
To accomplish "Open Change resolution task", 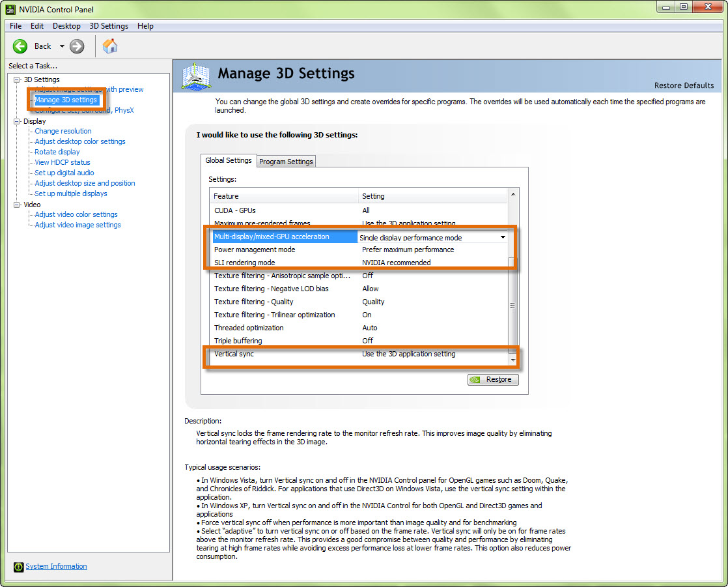I will pos(63,131).
